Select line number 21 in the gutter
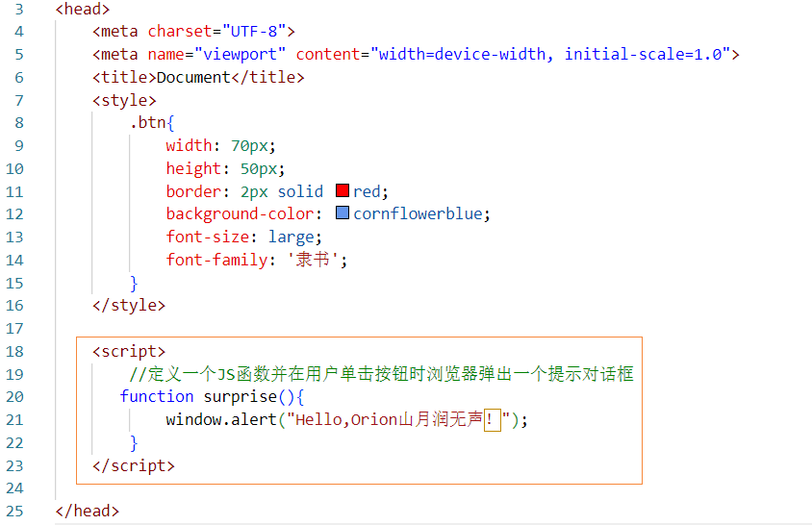Image resolution: width=812 pixels, height=525 pixels. [x=15, y=419]
